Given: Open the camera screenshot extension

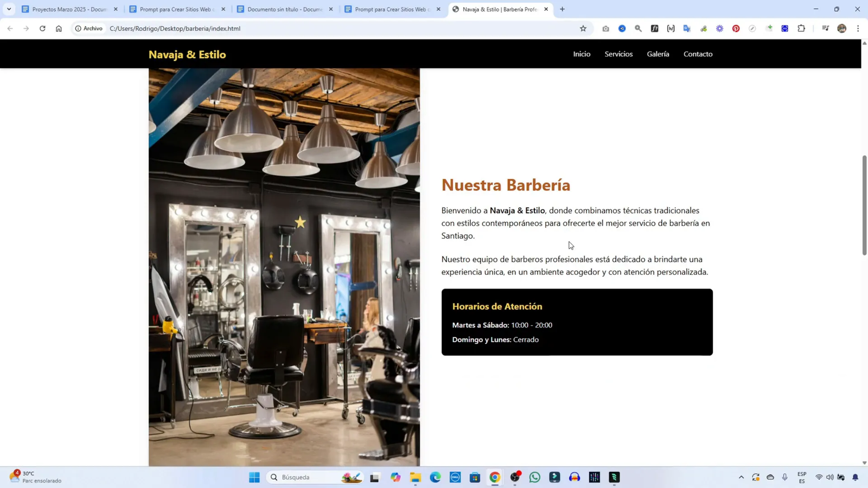Looking at the screenshot, I should pyautogui.click(x=606, y=28).
